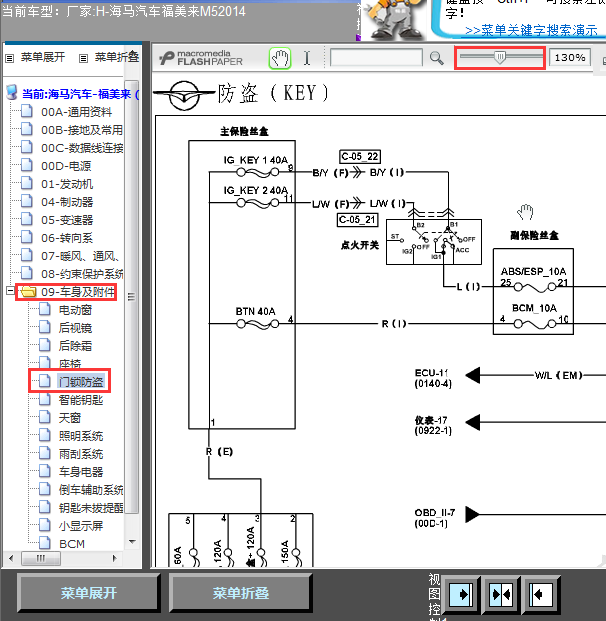Click the right-arrow view control button
Screen dimensions: 606x621
pyautogui.click(x=461, y=594)
